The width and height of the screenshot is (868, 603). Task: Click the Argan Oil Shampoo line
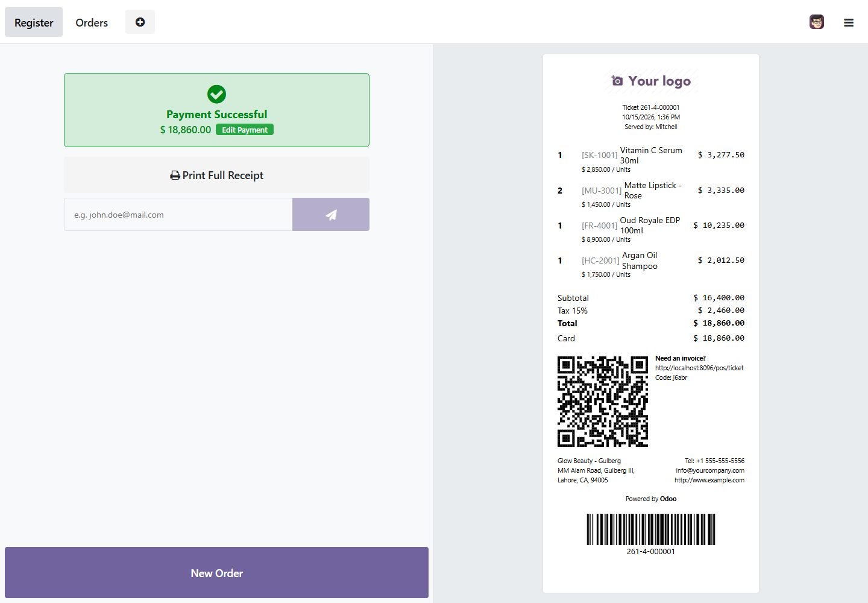pyautogui.click(x=651, y=265)
